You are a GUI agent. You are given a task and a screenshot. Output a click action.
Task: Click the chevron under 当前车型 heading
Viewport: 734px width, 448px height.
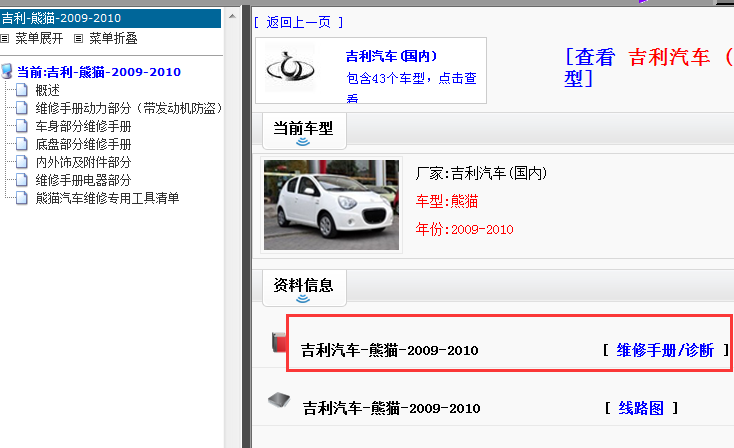pyautogui.click(x=303, y=142)
